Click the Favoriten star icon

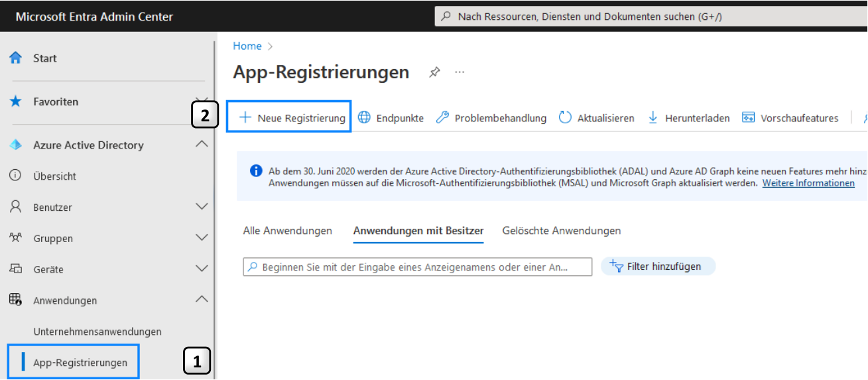click(x=15, y=101)
